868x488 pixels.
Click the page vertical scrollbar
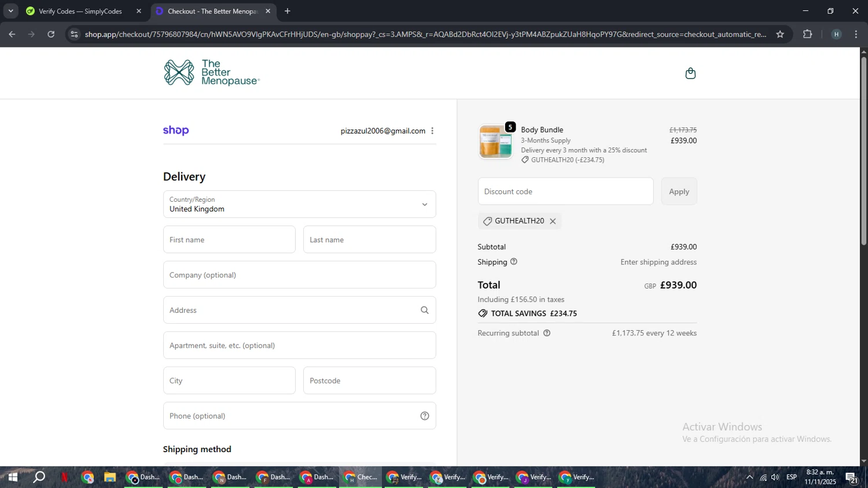point(863,150)
